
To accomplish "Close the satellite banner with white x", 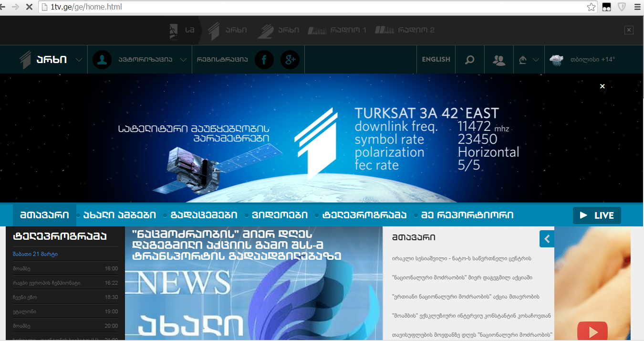I will point(602,86).
